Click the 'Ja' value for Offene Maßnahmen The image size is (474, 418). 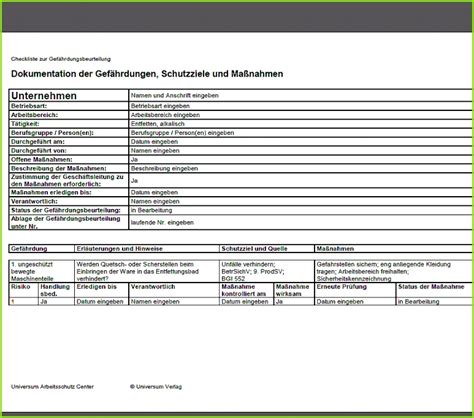134,160
